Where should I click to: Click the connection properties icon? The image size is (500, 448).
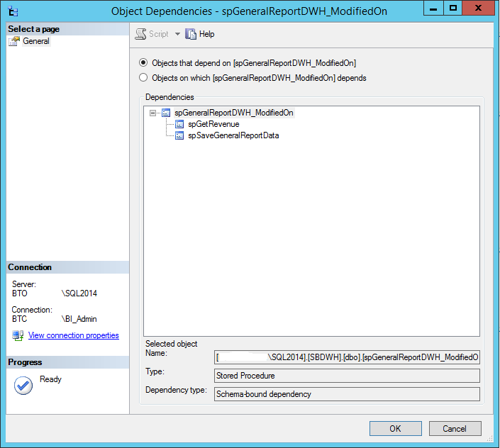(x=18, y=335)
